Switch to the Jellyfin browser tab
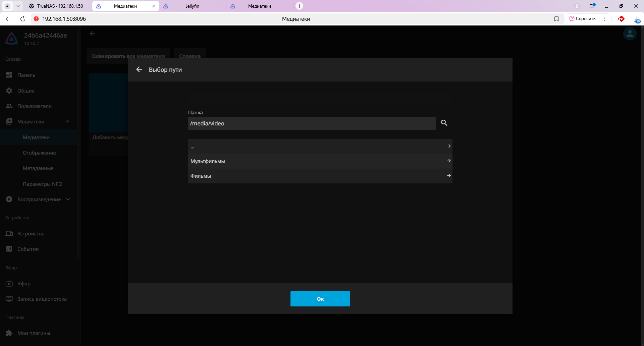Viewport: 644px width, 346px height. (192, 6)
